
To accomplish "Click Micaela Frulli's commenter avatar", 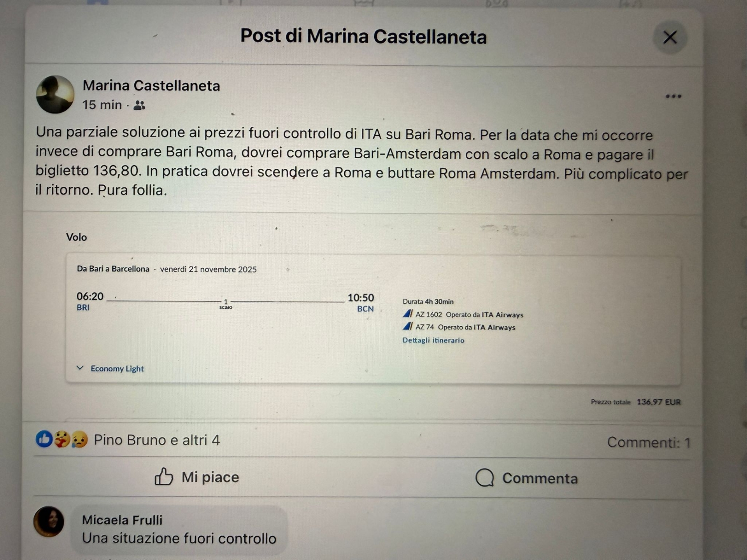I will click(49, 521).
